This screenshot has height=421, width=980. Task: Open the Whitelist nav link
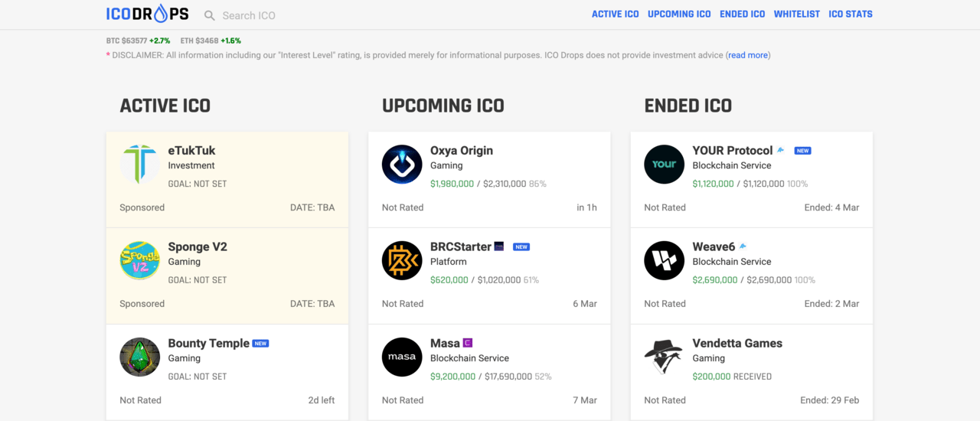[x=796, y=14]
